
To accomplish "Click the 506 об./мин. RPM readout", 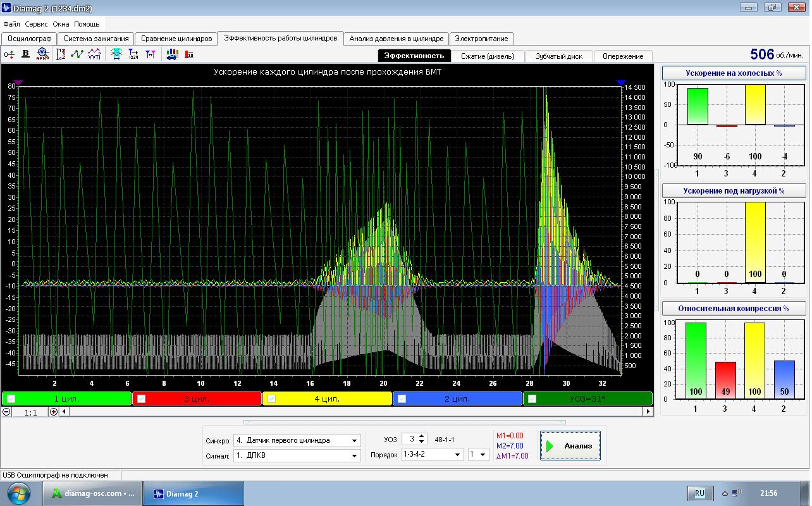I will [777, 54].
